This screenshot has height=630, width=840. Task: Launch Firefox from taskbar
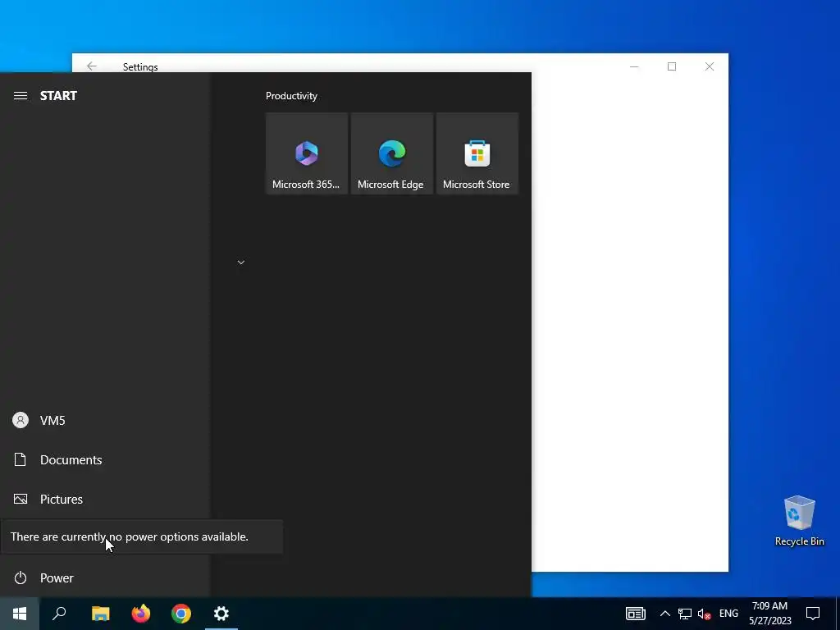[141, 614]
